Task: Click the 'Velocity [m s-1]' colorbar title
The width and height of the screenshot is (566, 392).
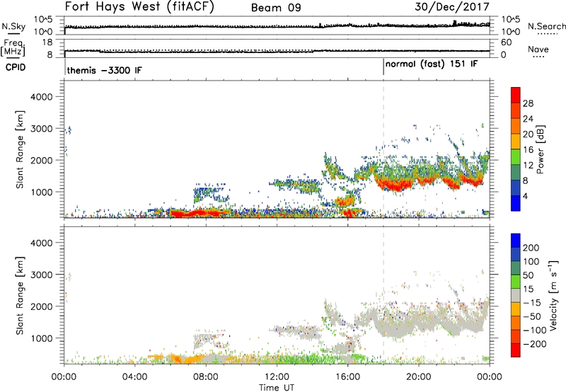Action: pos(553,295)
